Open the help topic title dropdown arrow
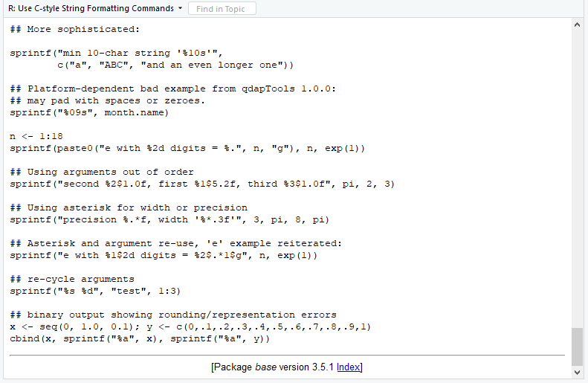The width and height of the screenshot is (588, 383). click(180, 8)
